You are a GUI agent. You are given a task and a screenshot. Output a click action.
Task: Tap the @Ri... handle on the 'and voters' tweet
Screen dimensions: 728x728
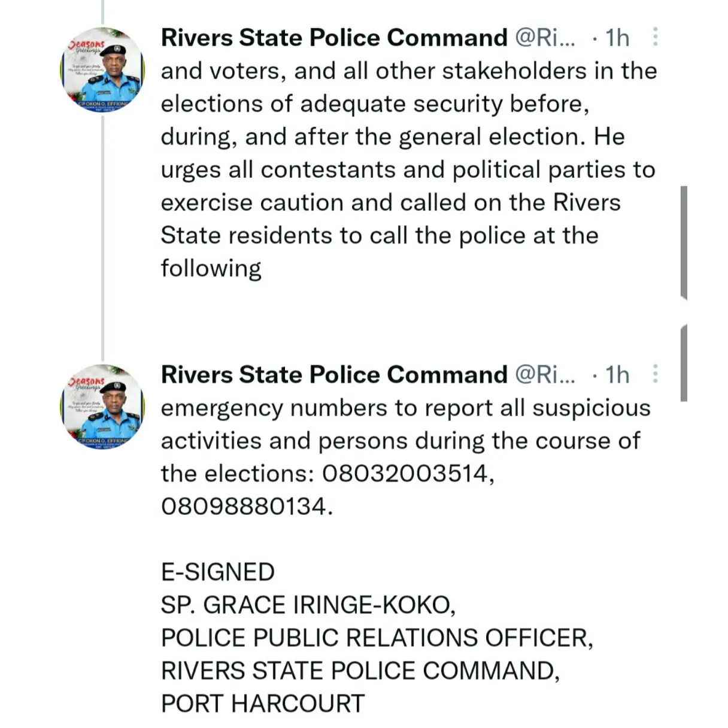545,38
